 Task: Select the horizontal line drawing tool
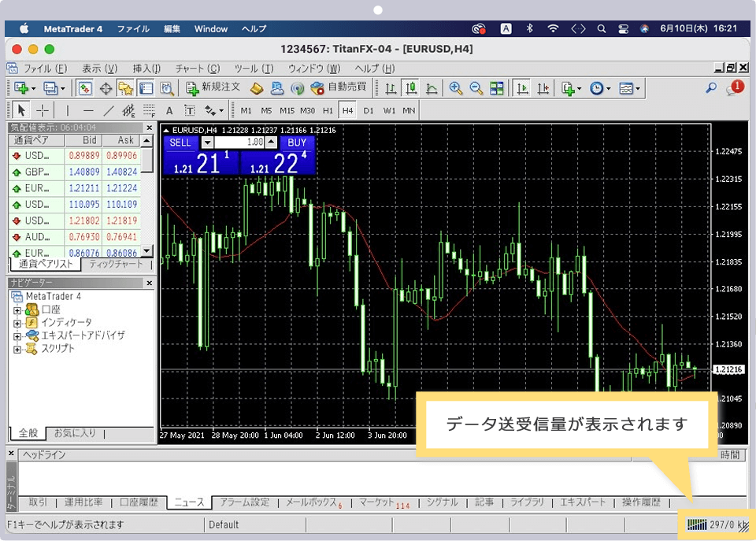click(88, 110)
